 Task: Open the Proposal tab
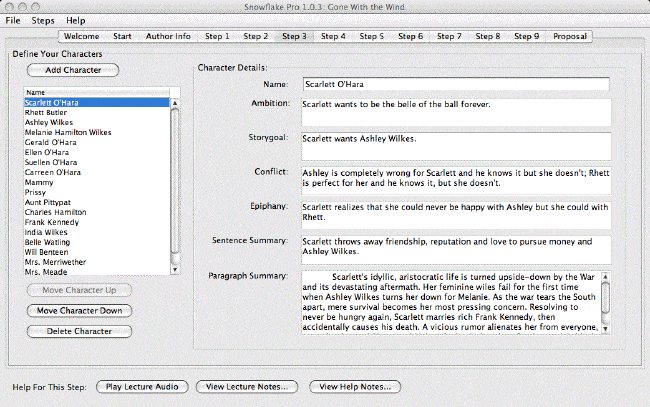[570, 36]
